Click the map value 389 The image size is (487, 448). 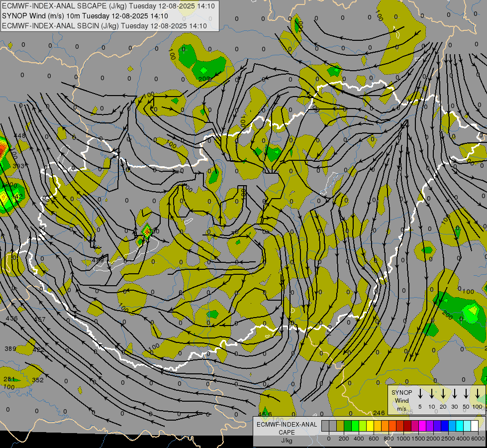10,349
